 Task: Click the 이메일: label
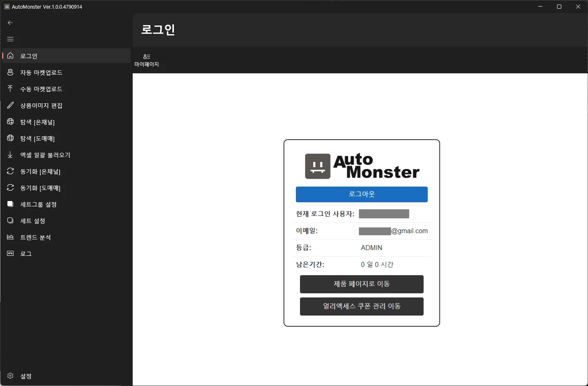click(x=307, y=231)
